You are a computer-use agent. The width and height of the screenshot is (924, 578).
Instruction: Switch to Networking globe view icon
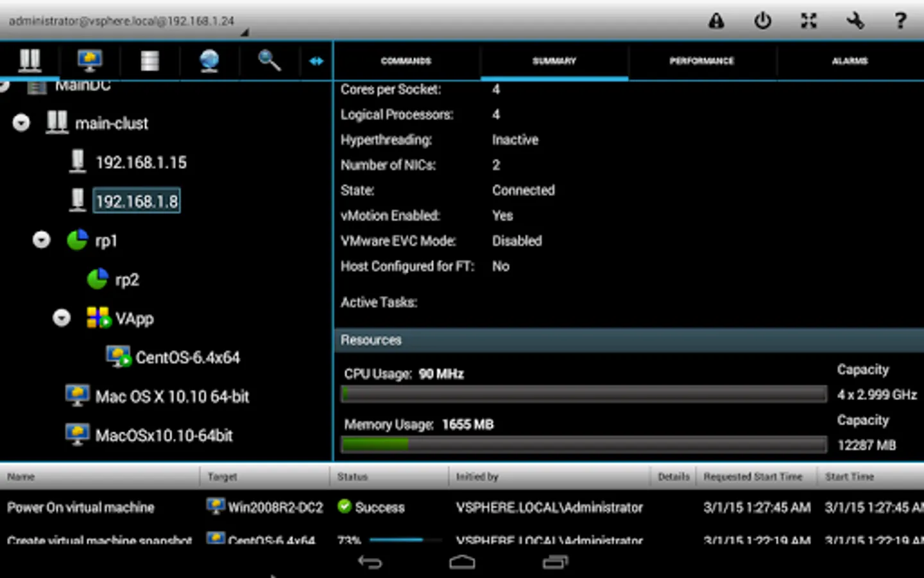(x=209, y=60)
